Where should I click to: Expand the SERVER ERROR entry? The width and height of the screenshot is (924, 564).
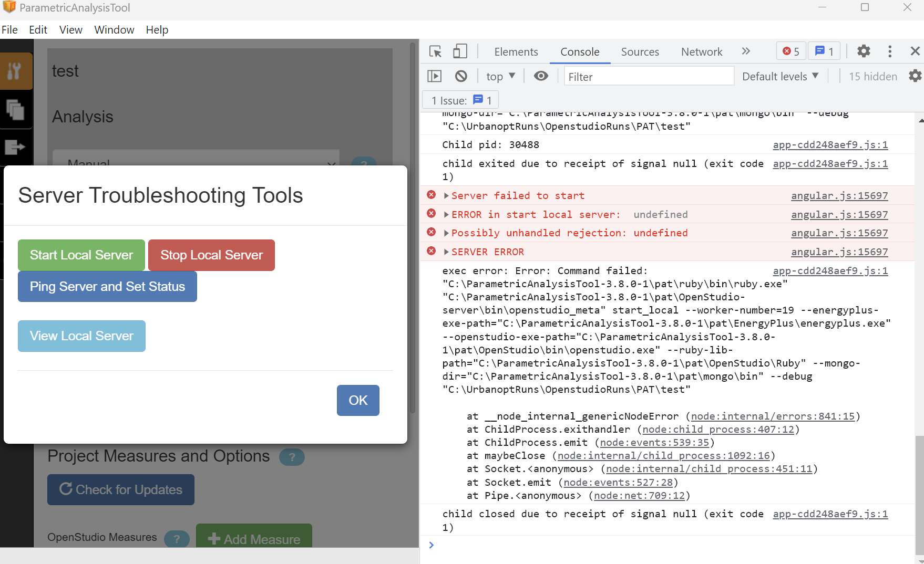(446, 252)
